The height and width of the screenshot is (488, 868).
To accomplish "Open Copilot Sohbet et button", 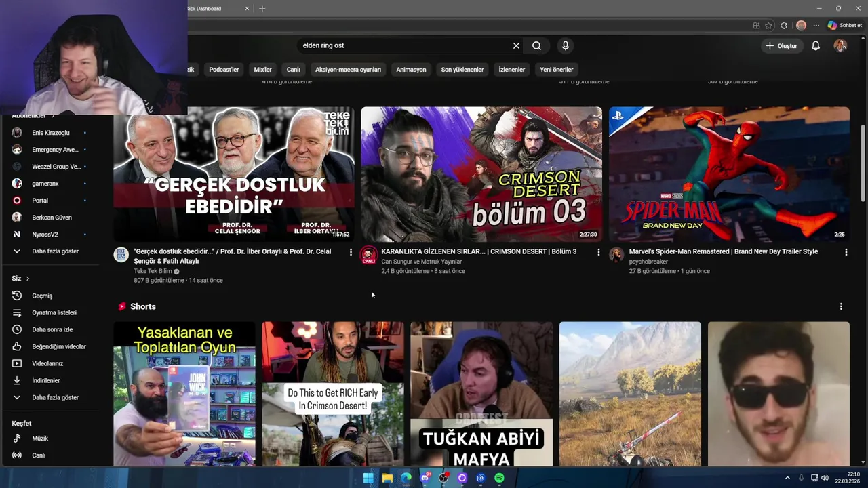I will click(845, 25).
